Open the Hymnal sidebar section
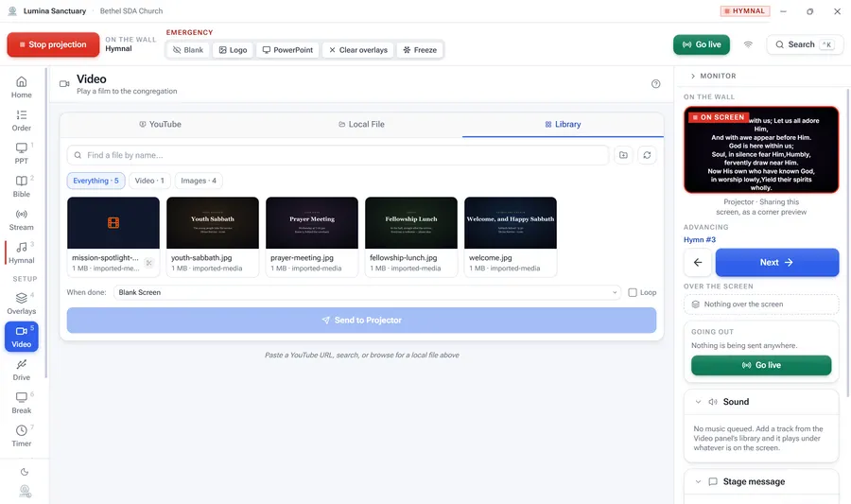The height and width of the screenshot is (504, 851). 21,252
